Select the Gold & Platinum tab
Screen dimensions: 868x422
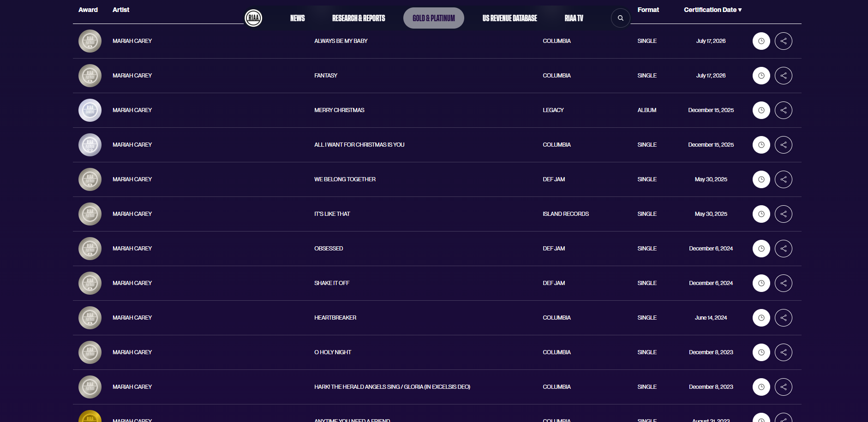tap(434, 18)
